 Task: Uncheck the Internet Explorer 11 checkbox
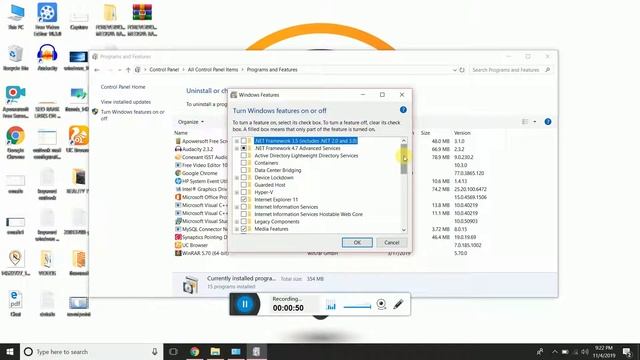(244, 200)
